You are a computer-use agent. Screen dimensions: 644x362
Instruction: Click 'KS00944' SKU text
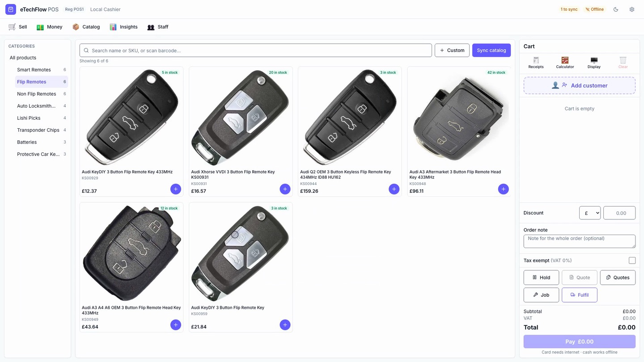coord(308,184)
